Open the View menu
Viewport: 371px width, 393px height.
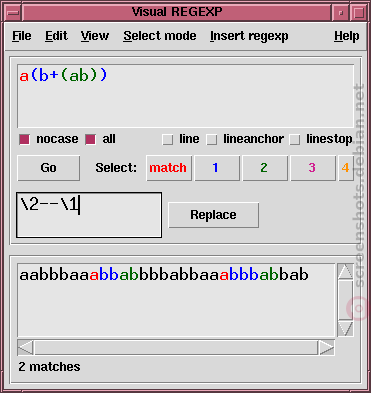click(95, 36)
